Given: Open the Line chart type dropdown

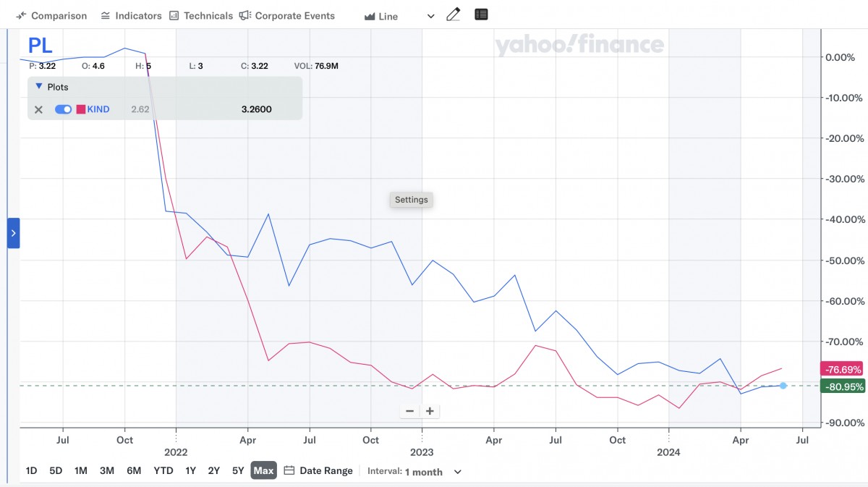Looking at the screenshot, I should pyautogui.click(x=399, y=16).
